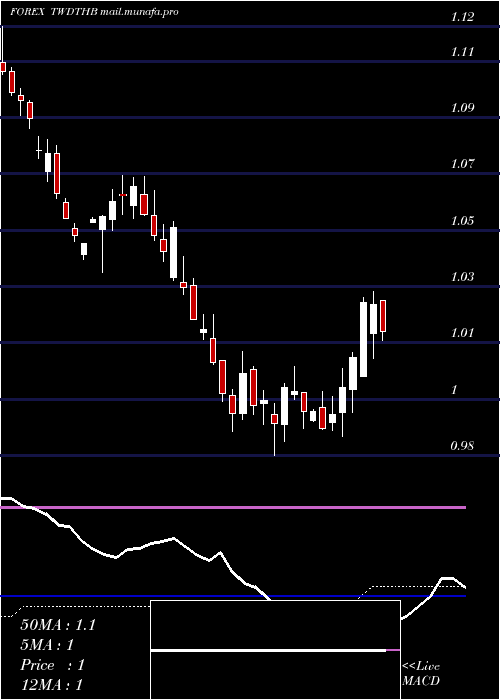
Task: Click the <<Live MACD label
Action: point(421,674)
